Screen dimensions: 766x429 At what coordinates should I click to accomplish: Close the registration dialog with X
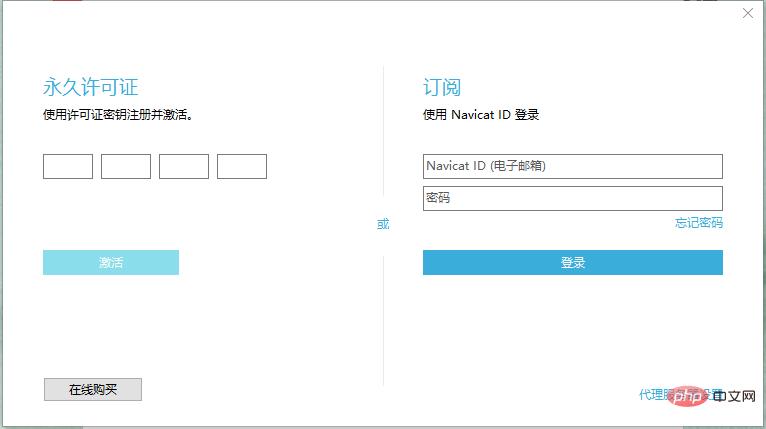point(747,13)
